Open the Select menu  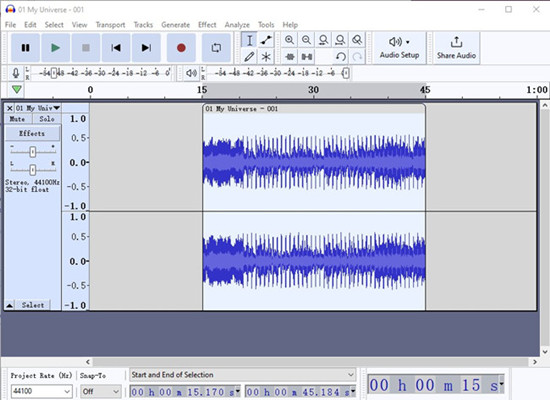[54, 25]
